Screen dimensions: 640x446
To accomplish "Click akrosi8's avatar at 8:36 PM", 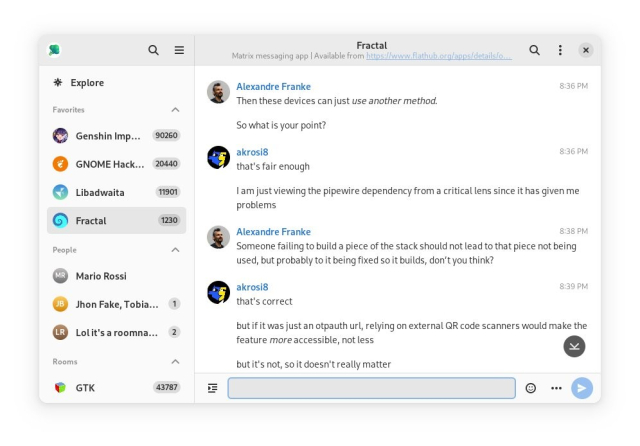I will point(218,157).
